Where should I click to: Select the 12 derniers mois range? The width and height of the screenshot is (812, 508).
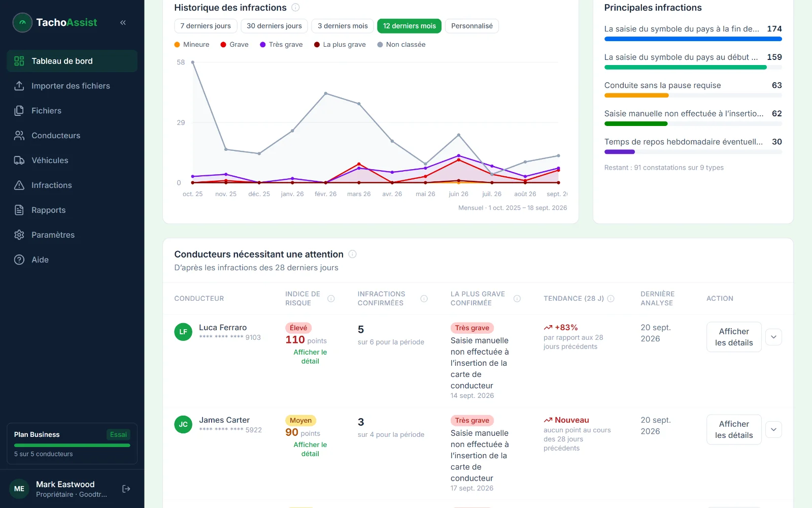pos(409,26)
